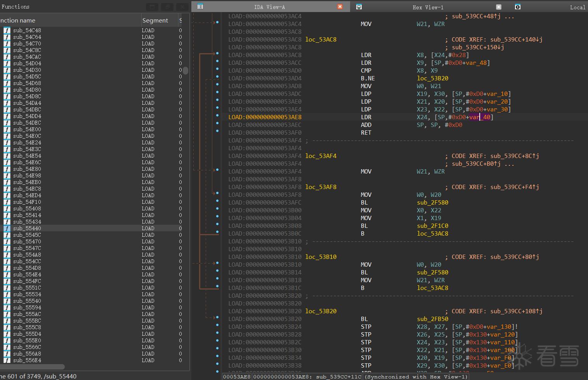The height and width of the screenshot is (380, 588).
Task: Click the function icon beside sub_54CAC
Action: (7, 57)
